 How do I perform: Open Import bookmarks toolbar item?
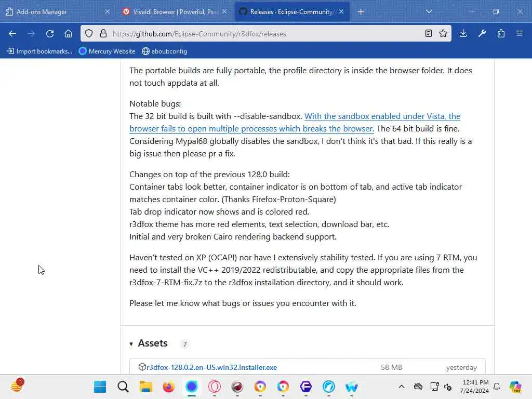(x=39, y=51)
